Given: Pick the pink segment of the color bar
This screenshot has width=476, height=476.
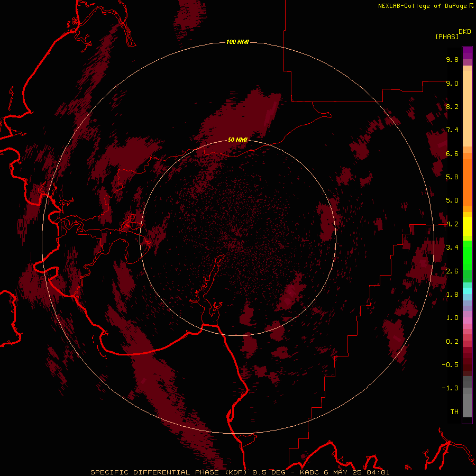Looking at the screenshot, I should click(x=467, y=321).
